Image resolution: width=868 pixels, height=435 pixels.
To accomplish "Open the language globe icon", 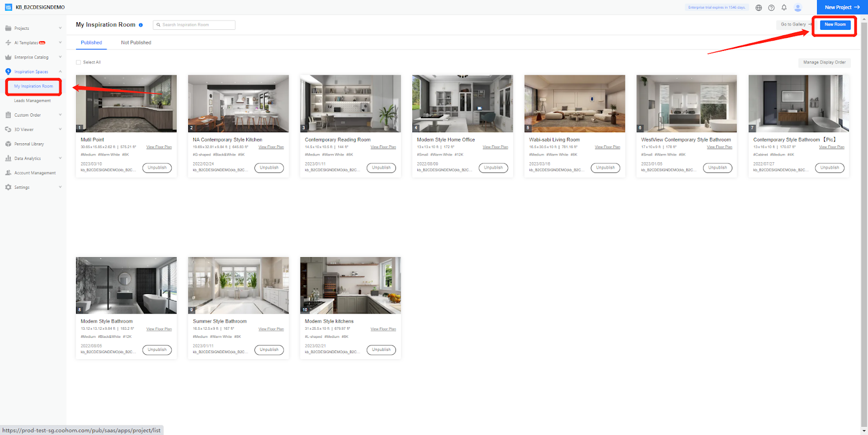I will (758, 8).
